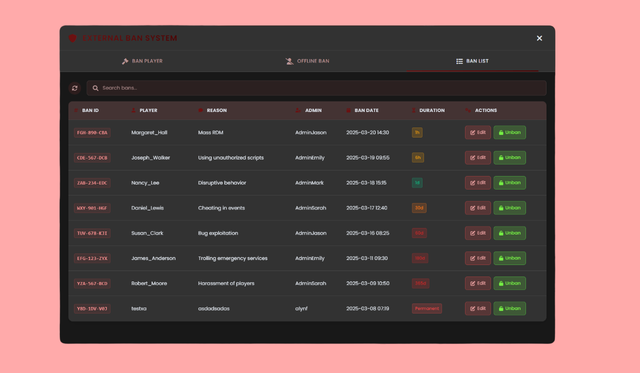Click the admin user icon in the Admin header
The height and width of the screenshot is (373, 640).
click(298, 111)
